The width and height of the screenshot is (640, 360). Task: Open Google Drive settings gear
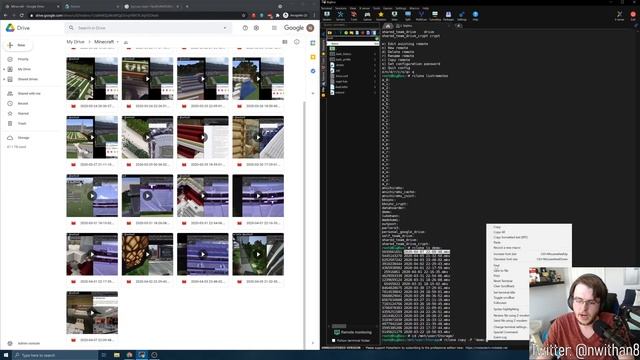(x=256, y=28)
